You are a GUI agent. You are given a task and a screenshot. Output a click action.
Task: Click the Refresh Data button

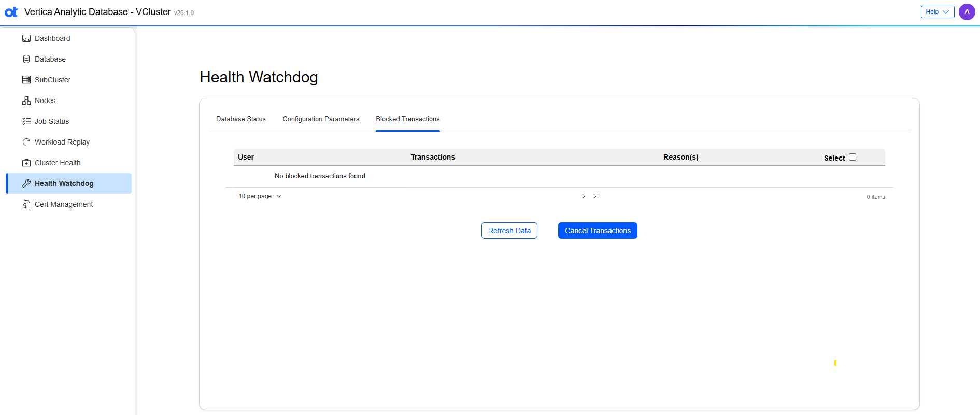click(x=509, y=231)
